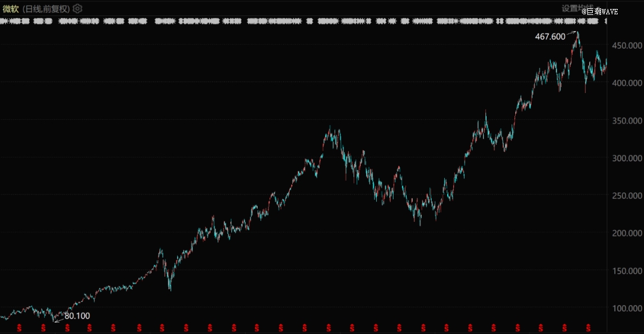The image size is (644, 334).
Task: Open chart settings gear beside 前复权
Action: 78,8
